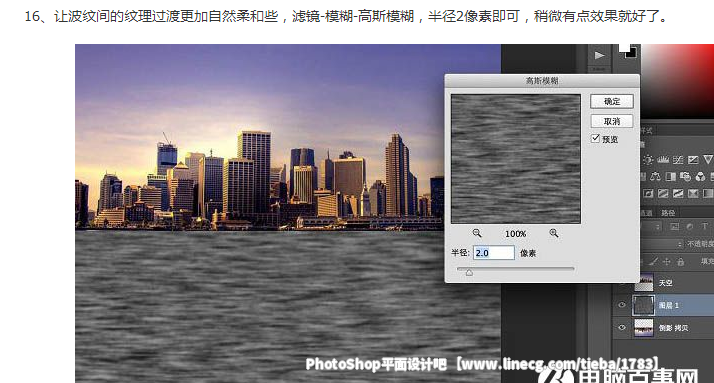Click 确定 to confirm the Gaussian blur
714x383 pixels.
pyautogui.click(x=612, y=101)
